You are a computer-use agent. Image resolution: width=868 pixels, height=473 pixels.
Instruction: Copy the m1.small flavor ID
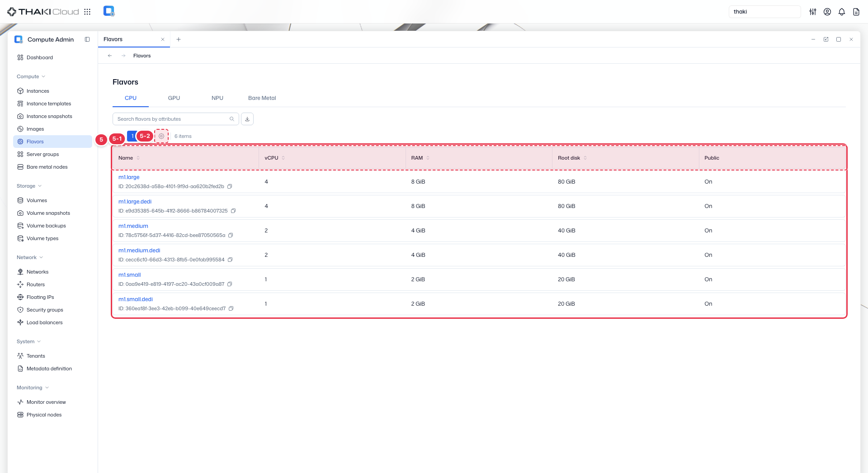[x=230, y=284]
